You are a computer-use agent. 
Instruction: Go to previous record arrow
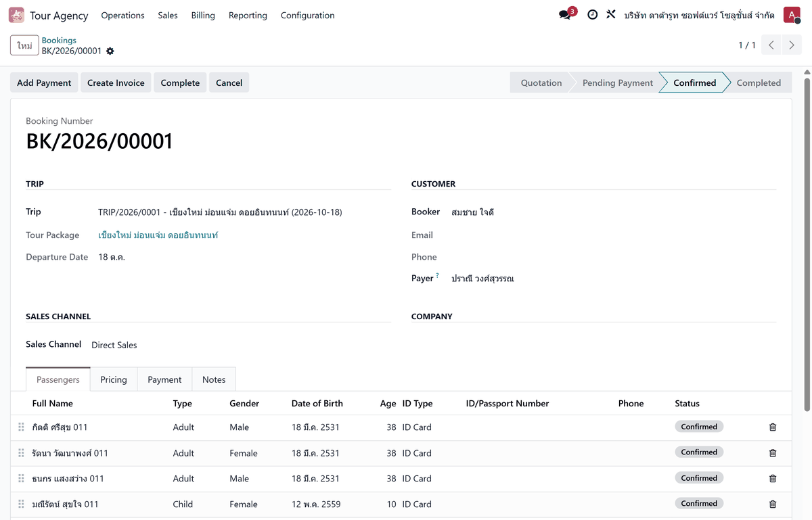click(x=771, y=45)
